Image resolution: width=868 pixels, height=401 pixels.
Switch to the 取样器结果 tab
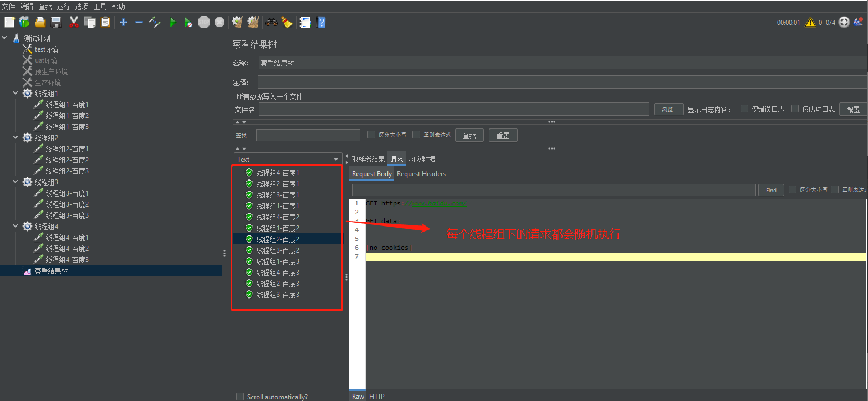(368, 159)
